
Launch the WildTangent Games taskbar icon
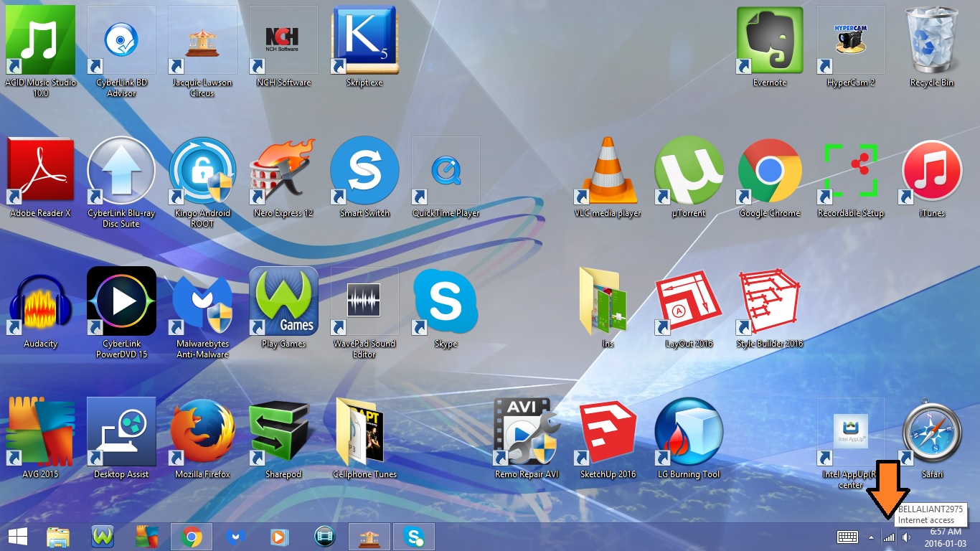pos(103,537)
